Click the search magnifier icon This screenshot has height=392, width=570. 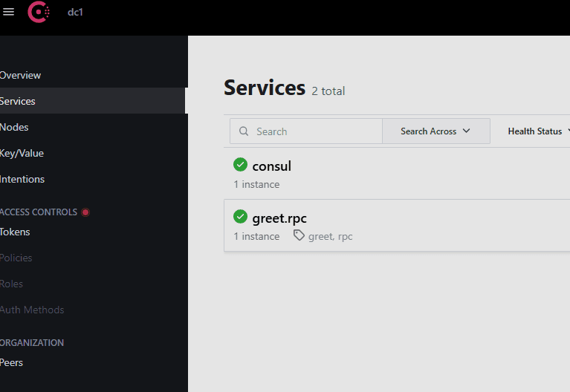(x=244, y=131)
